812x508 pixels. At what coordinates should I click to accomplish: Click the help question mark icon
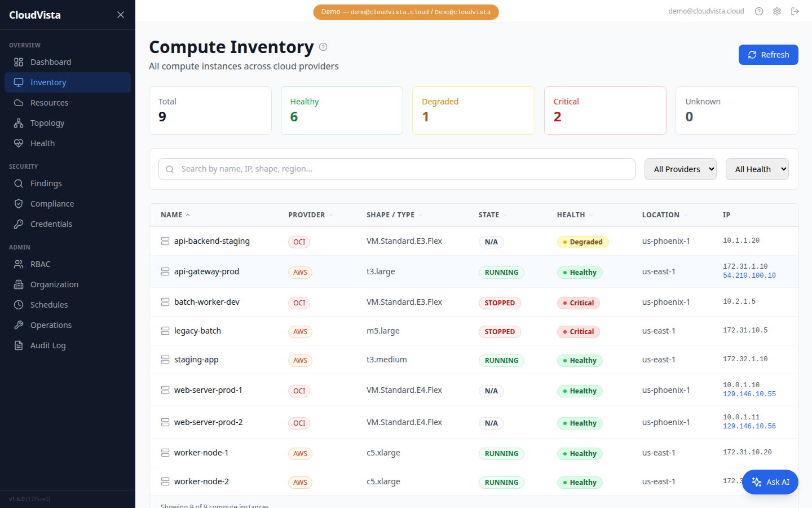click(758, 11)
